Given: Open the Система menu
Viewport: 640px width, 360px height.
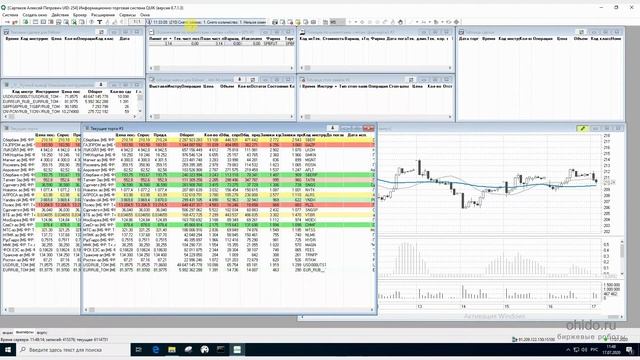Looking at the screenshot, I should [10, 15].
